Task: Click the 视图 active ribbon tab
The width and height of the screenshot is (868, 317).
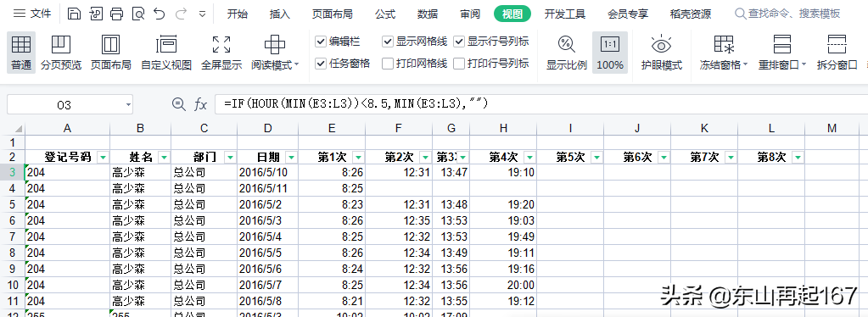Action: (512, 14)
